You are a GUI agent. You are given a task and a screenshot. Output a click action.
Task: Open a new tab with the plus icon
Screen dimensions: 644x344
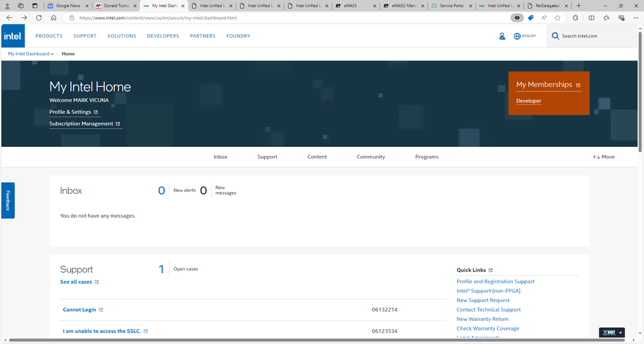(x=579, y=6)
